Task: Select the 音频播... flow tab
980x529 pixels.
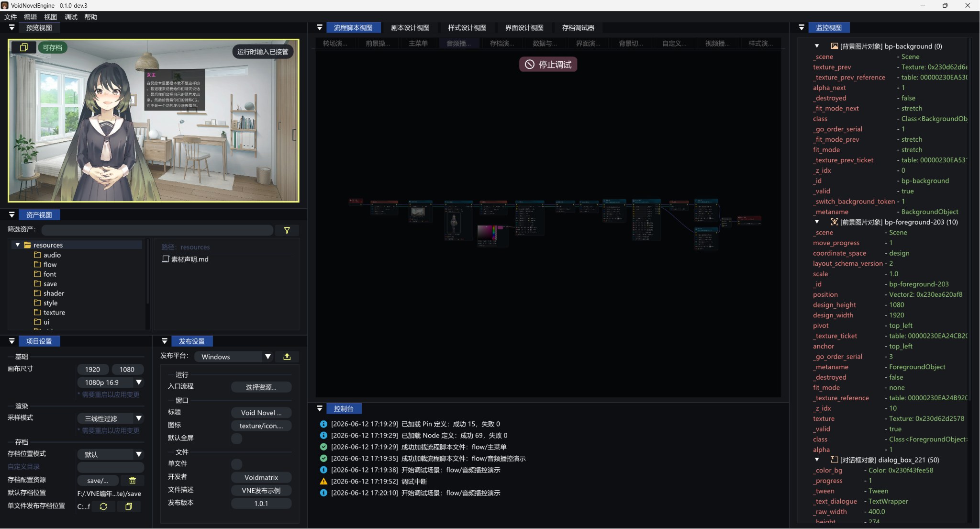Action: (458, 44)
